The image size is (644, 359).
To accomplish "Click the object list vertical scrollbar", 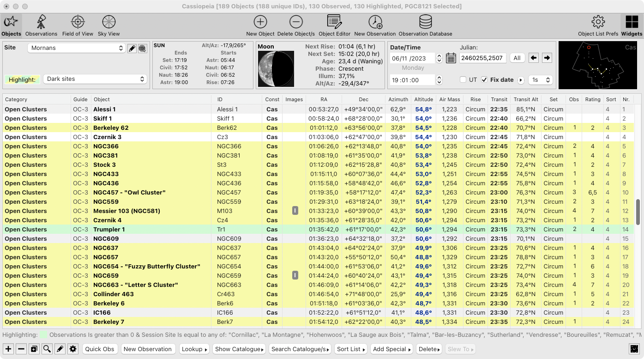I will coord(638,213).
